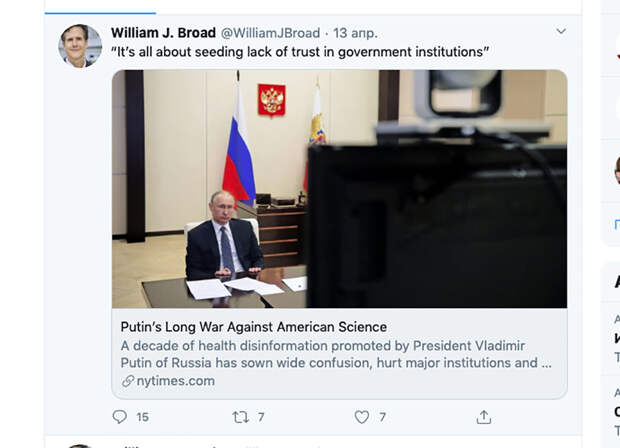Click the like count 7
Viewport: 620px width, 448px height.
(x=382, y=417)
